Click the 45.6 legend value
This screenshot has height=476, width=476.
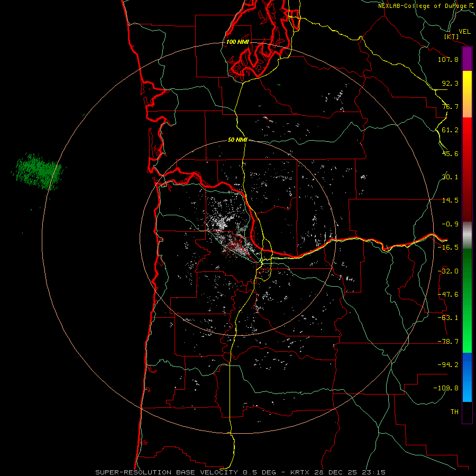coord(450,153)
